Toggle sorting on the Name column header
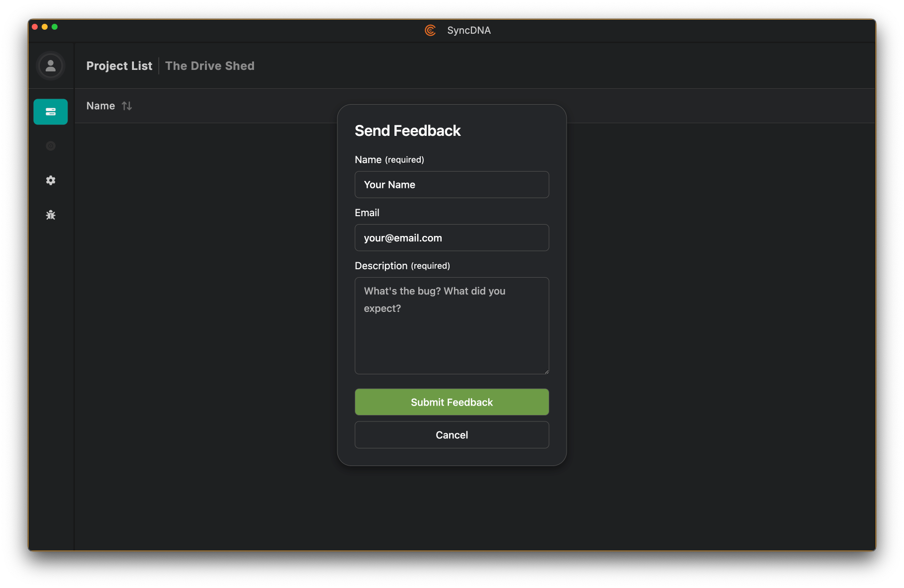The width and height of the screenshot is (904, 588). (100, 106)
